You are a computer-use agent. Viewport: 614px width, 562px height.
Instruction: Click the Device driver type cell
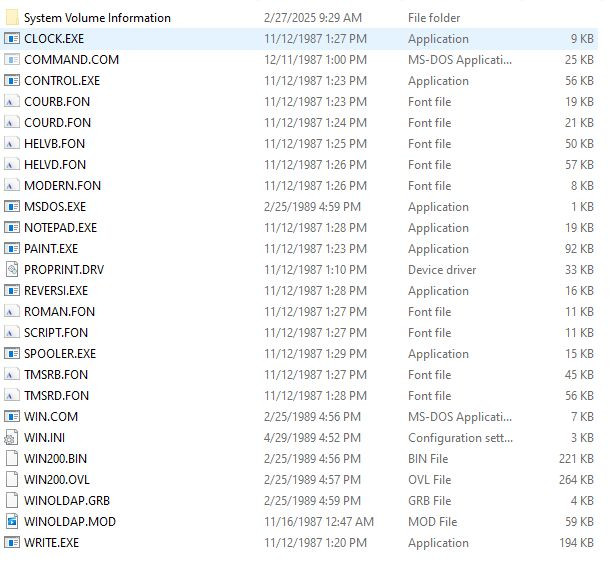442,269
